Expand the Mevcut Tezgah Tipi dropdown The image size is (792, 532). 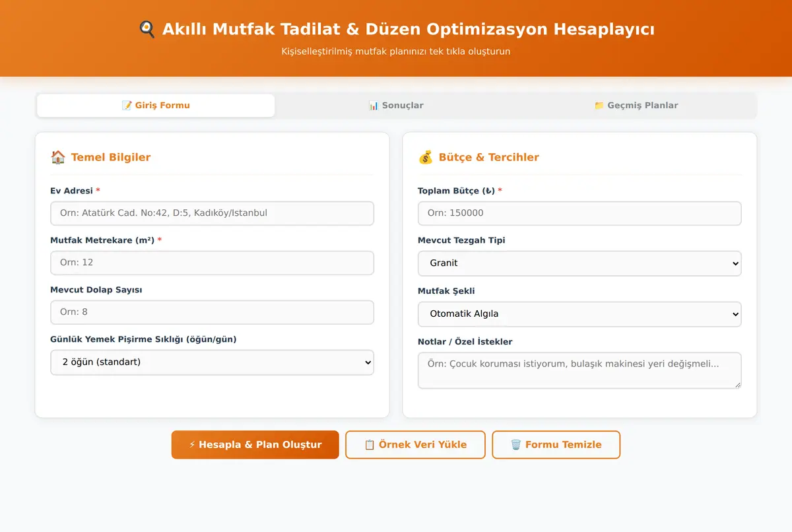coord(579,263)
